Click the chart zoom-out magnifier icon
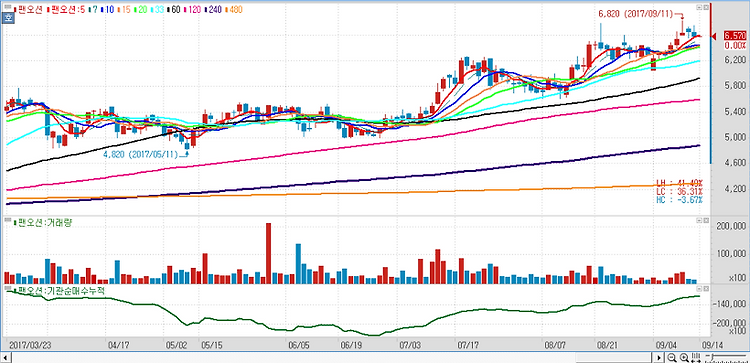 (672, 358)
